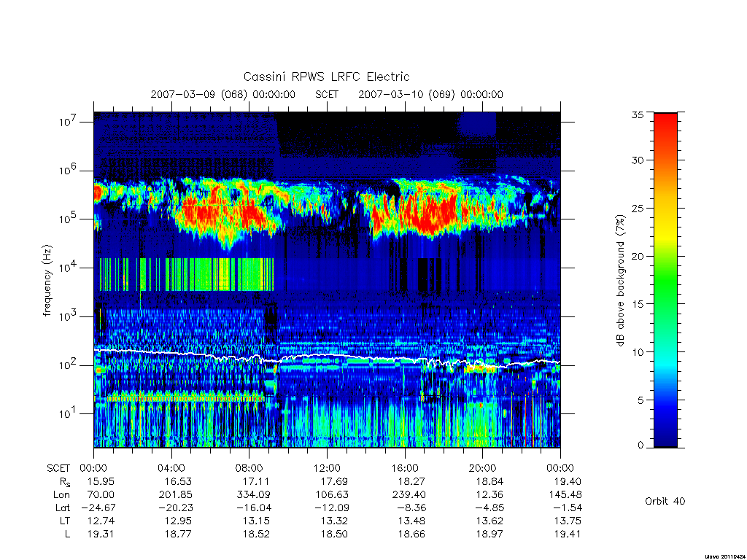Viewport: 747px width, 560px height.
Task: Select the 04:00 SCET time label
Action: [171, 468]
